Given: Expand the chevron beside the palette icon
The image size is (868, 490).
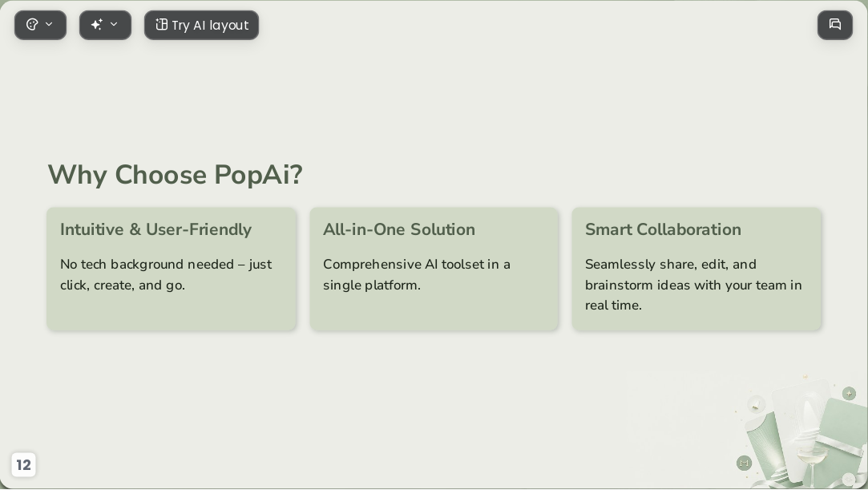Looking at the screenshot, I should [49, 24].
